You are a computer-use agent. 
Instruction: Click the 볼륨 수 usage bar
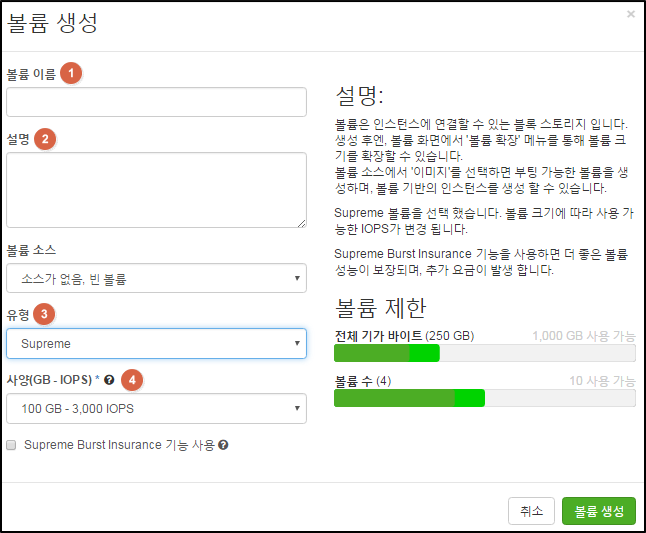coord(484,398)
